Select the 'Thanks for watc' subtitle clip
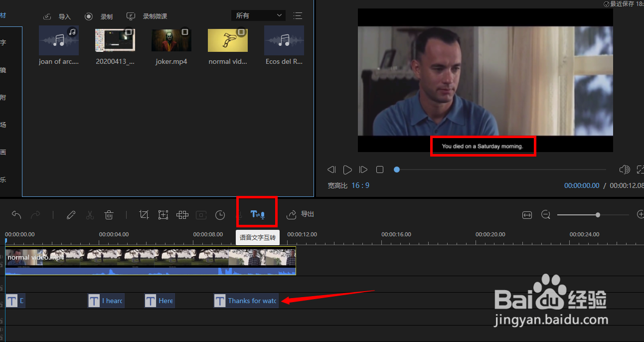 (x=246, y=301)
